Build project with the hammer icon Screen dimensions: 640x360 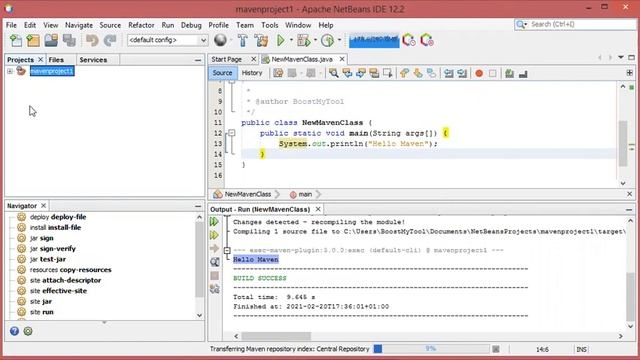[x=243, y=40]
